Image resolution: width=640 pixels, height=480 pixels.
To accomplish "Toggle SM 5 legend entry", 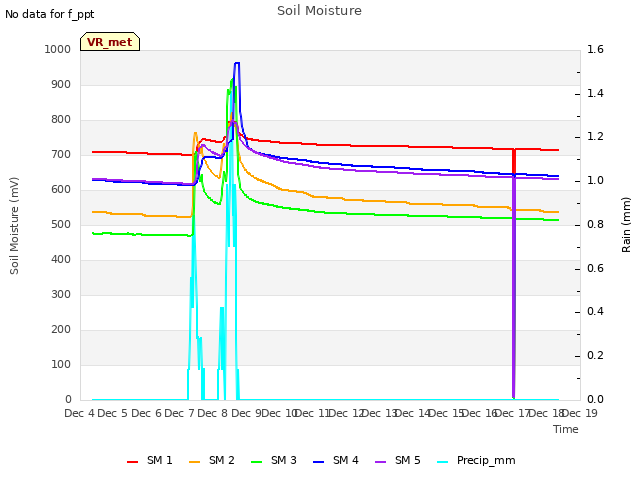I will tap(398, 460).
